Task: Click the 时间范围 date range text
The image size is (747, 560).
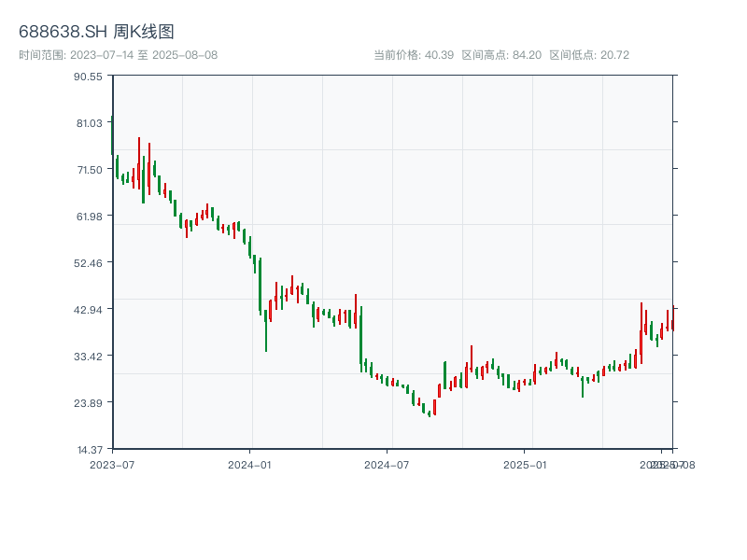Action: pyautogui.click(x=118, y=55)
